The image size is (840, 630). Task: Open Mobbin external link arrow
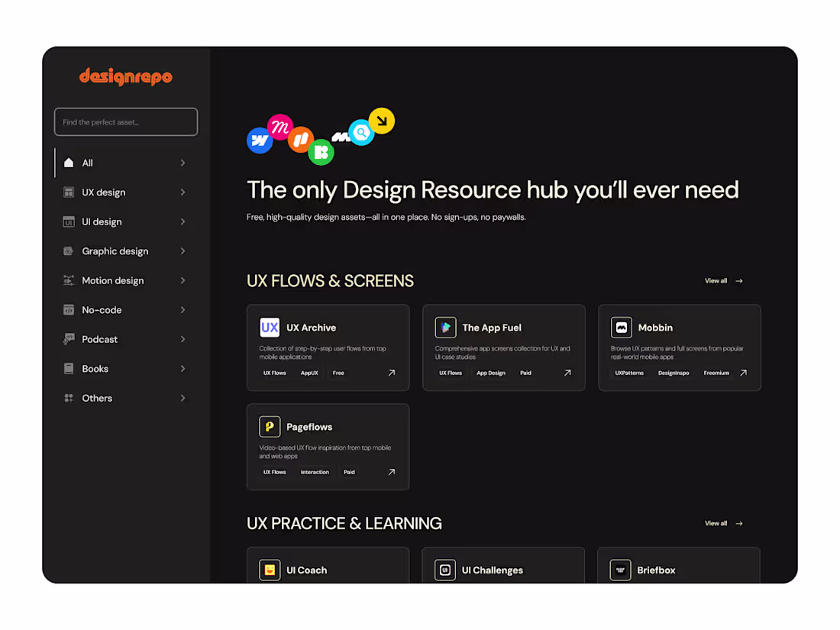pyautogui.click(x=743, y=373)
